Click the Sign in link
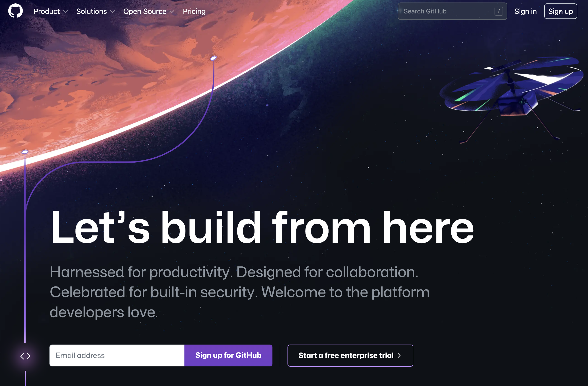Viewport: 588px width, 386px height. coord(526,11)
